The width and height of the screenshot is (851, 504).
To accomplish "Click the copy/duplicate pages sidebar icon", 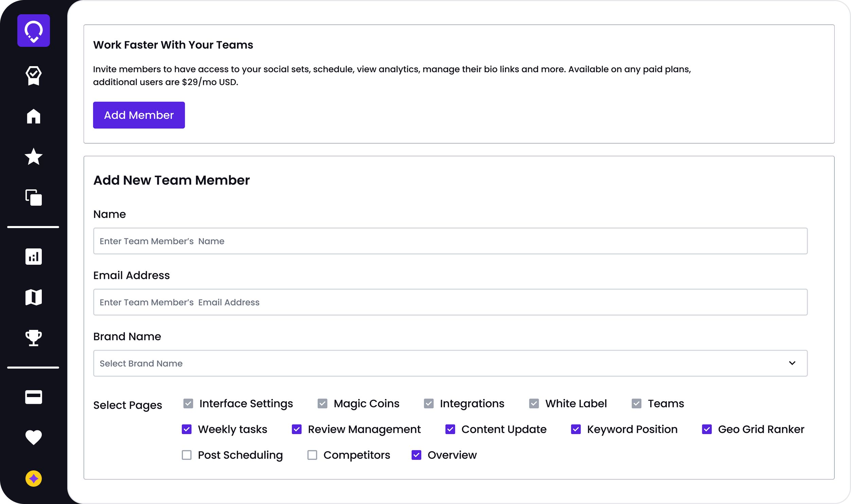I will pyautogui.click(x=34, y=197).
